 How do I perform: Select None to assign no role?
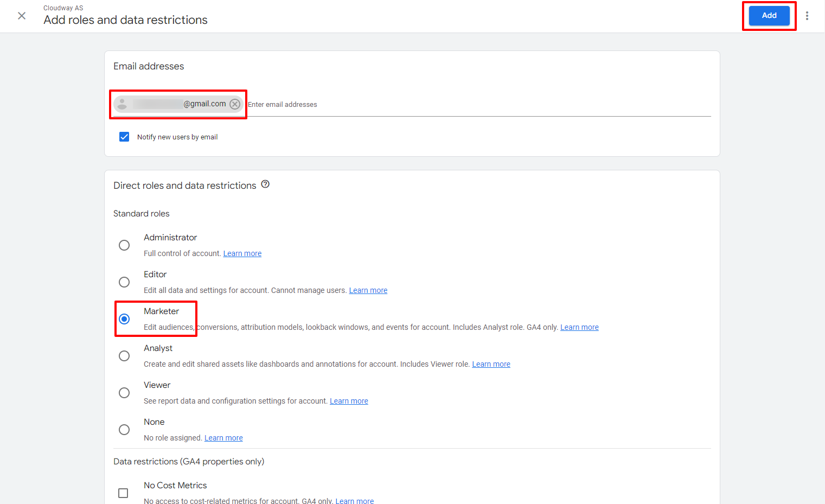(124, 429)
